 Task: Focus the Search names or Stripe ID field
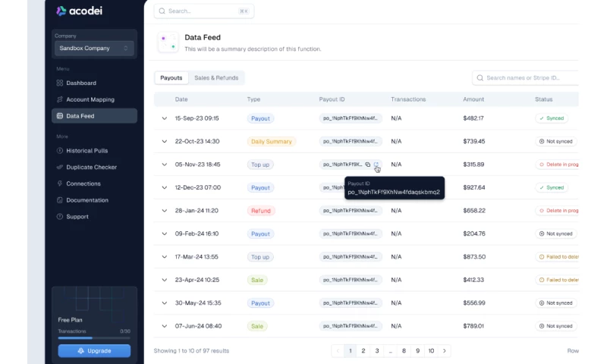click(x=531, y=78)
